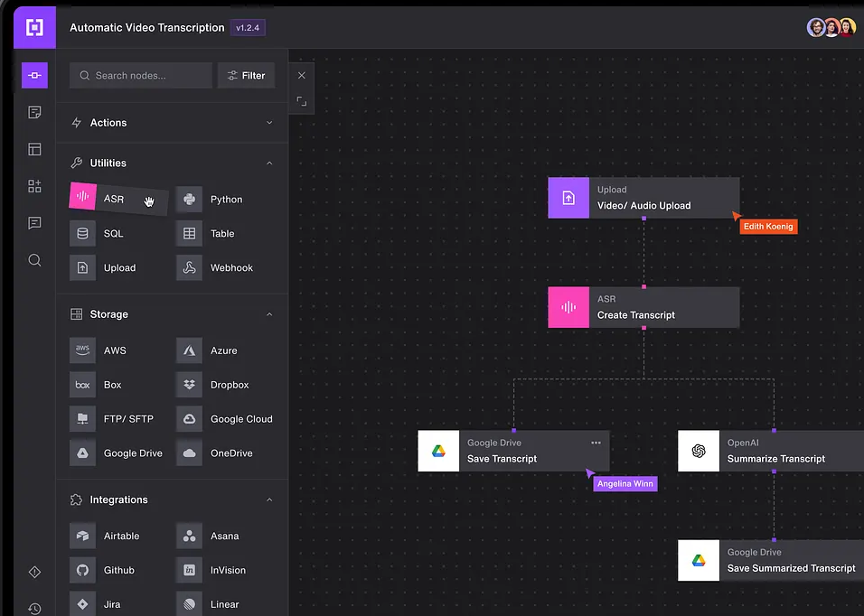The height and width of the screenshot is (616, 864).
Task: Select the Webhook utility node
Action: [x=219, y=268]
